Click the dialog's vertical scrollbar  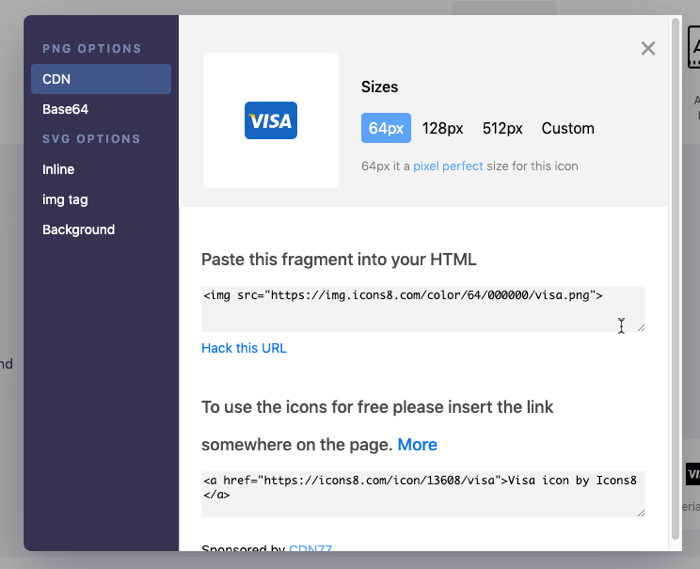pyautogui.click(x=675, y=279)
